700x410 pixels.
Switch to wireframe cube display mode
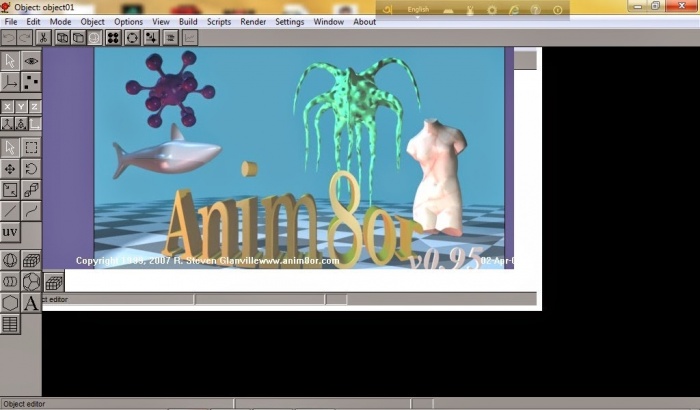tap(62, 38)
